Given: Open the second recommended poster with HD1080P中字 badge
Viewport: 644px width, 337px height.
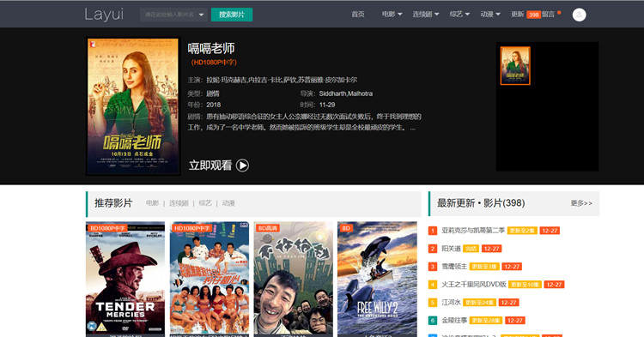Looking at the screenshot, I should pyautogui.click(x=210, y=280).
